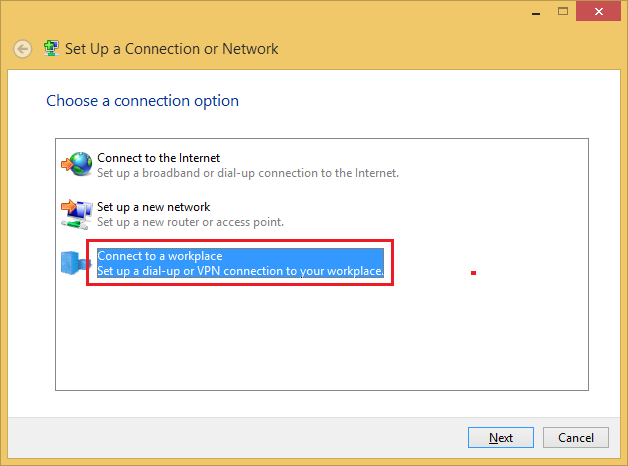Choose the 'Set up a new network' title
The height and width of the screenshot is (466, 628).
point(153,207)
